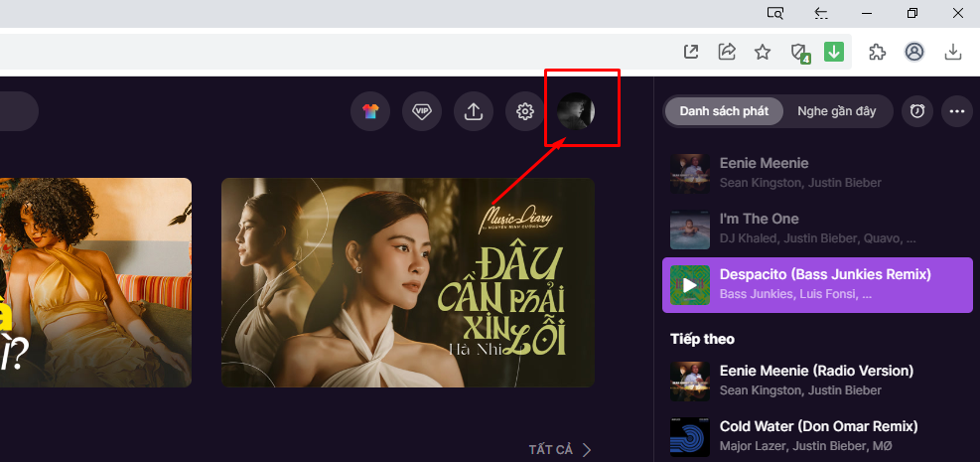Click the browser share page icon
This screenshot has height=462, width=980.
click(x=726, y=52)
